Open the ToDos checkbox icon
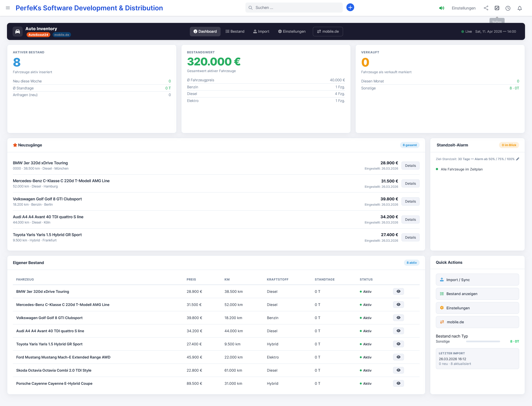The height and width of the screenshot is (406, 532). tap(497, 8)
